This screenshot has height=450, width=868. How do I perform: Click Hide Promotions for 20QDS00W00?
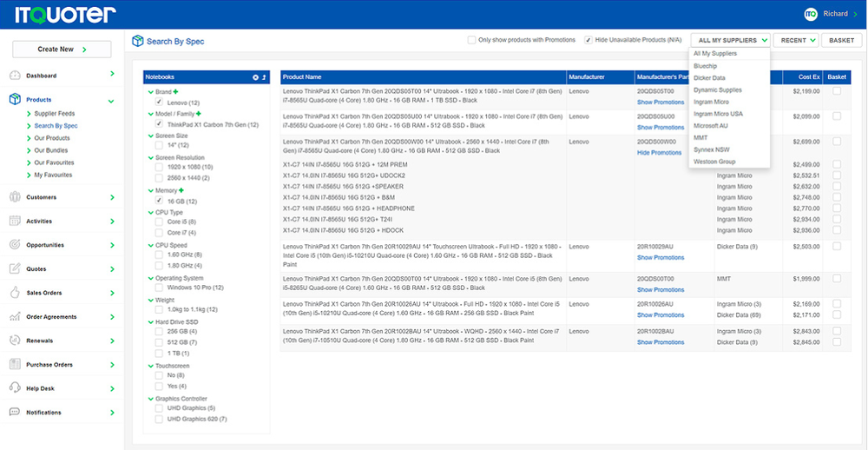pyautogui.click(x=659, y=153)
